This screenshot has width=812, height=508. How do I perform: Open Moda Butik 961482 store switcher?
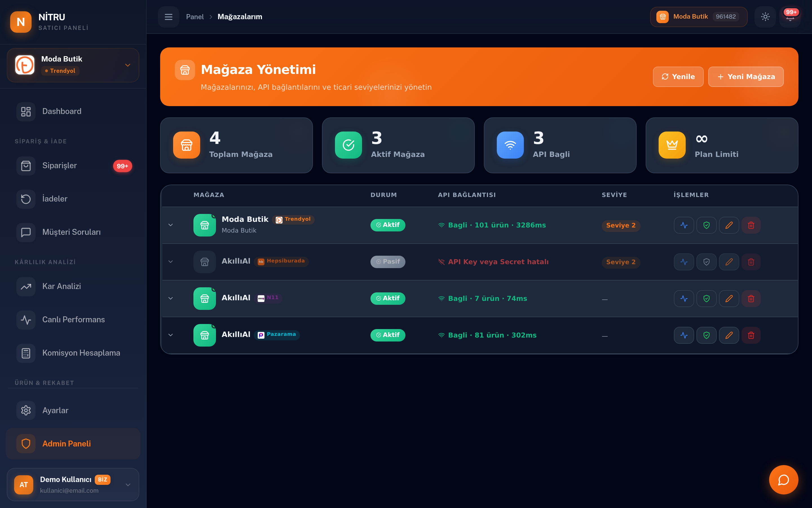click(x=699, y=17)
